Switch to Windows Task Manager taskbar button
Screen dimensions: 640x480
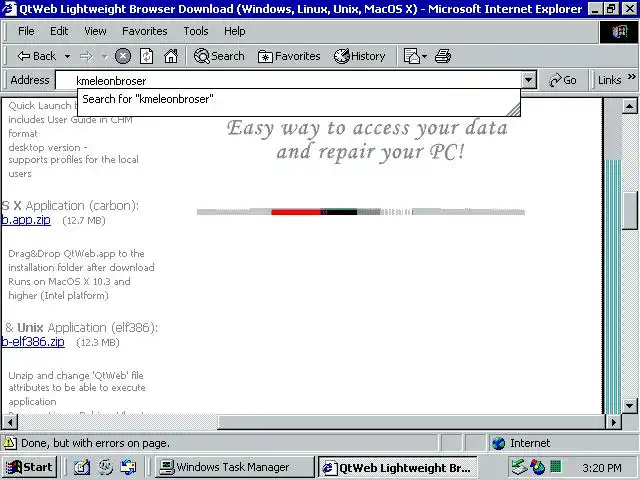(235, 467)
